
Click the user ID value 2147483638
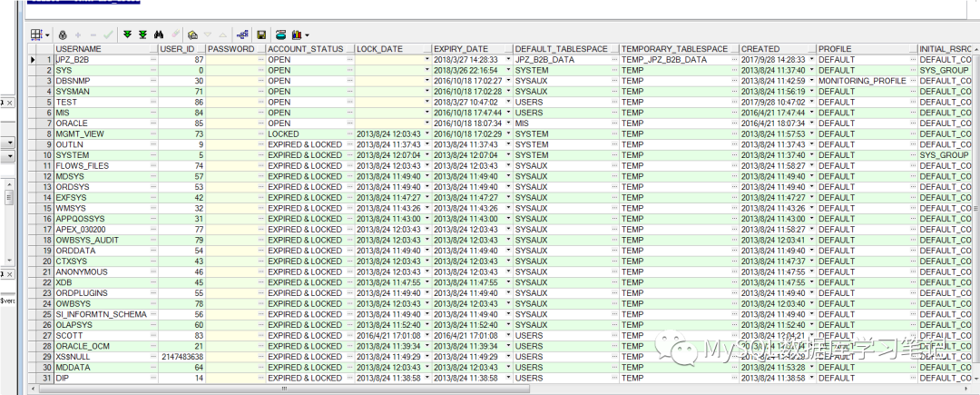(x=181, y=357)
